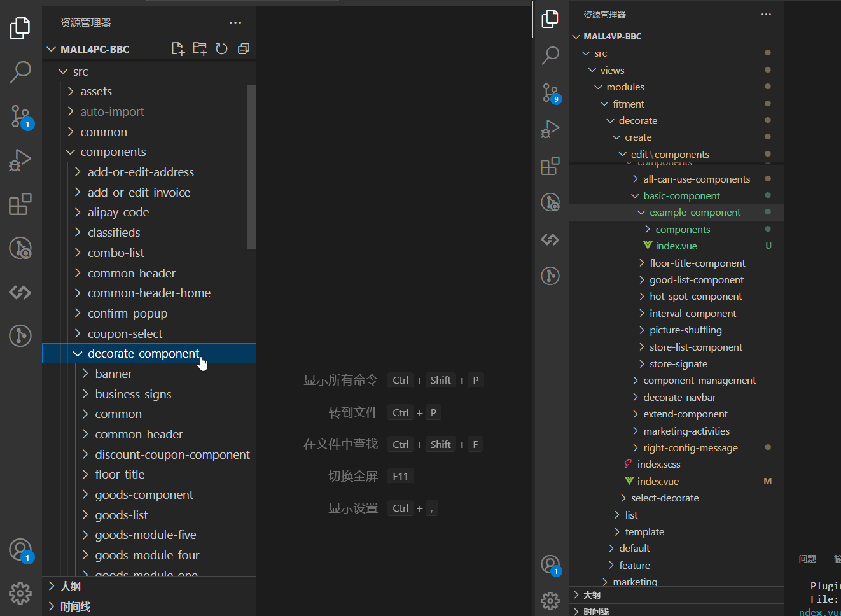Open the more actions menu of left explorer
841x616 pixels.
tap(235, 23)
